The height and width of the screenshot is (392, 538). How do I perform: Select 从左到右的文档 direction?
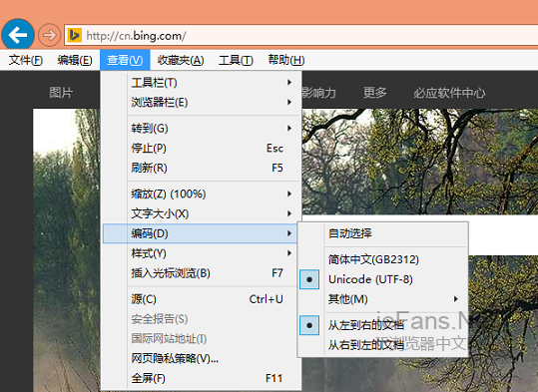383,325
